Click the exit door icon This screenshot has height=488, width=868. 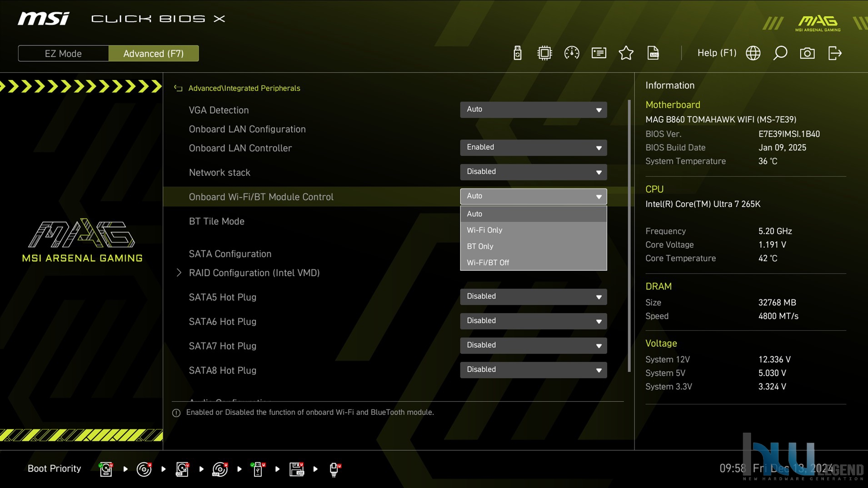pos(835,53)
